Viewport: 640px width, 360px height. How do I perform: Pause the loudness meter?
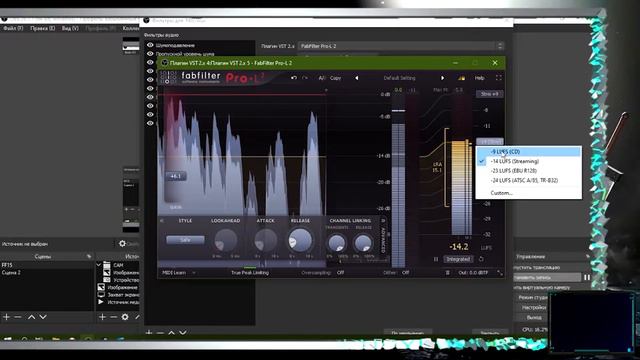436,259
